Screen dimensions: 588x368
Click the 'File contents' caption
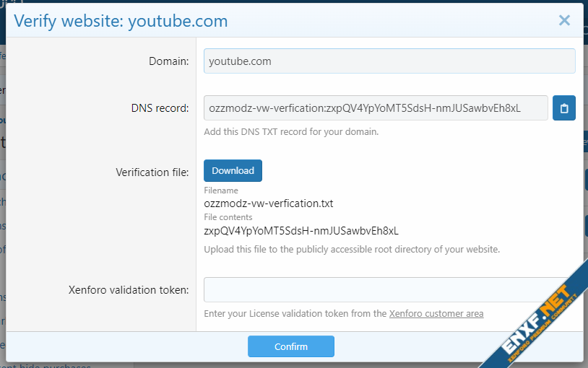[x=228, y=217]
